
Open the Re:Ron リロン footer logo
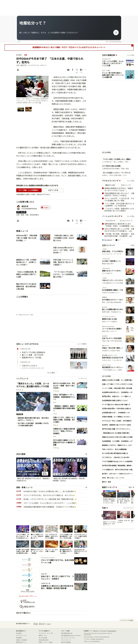[42, 624]
